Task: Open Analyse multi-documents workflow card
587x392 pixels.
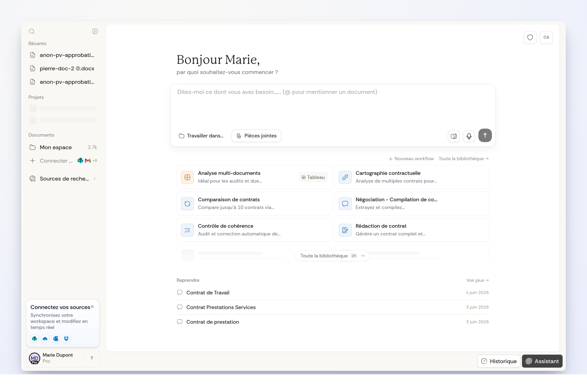Action: [254, 177]
